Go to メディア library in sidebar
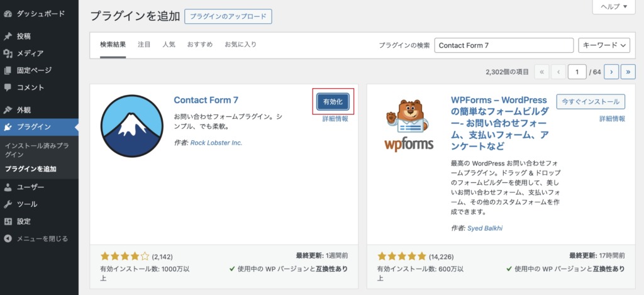 tap(30, 53)
